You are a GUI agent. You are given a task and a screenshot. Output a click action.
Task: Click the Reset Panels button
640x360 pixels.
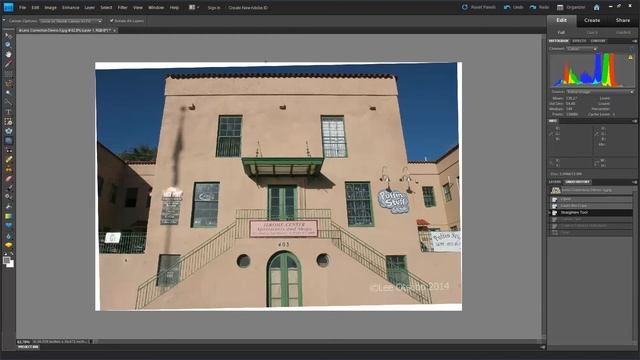click(x=479, y=7)
